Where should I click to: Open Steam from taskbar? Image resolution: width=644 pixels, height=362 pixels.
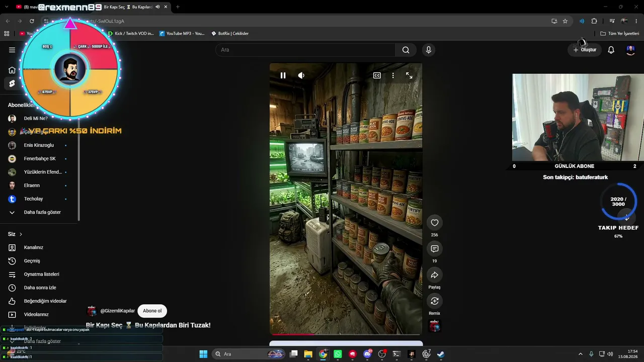pos(441,354)
